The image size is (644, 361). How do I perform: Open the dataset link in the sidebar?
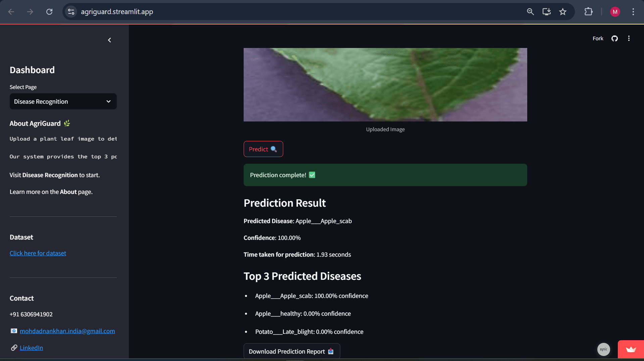click(38, 253)
